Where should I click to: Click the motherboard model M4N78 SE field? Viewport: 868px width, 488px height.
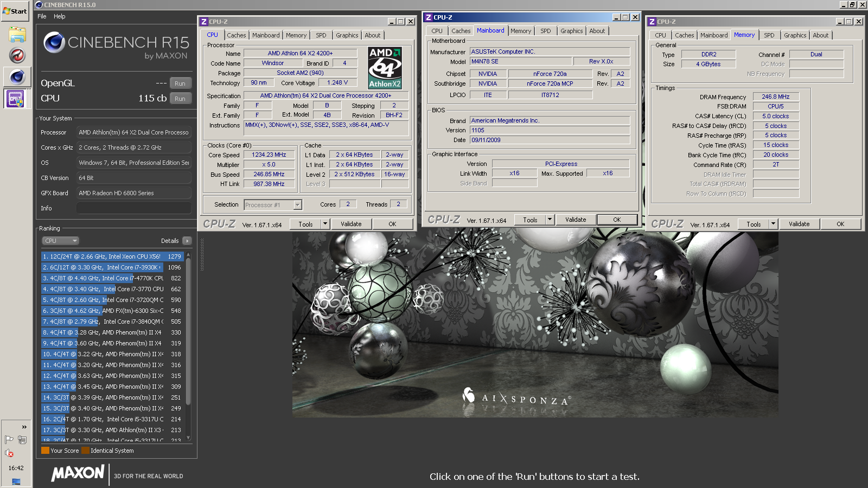pos(521,62)
